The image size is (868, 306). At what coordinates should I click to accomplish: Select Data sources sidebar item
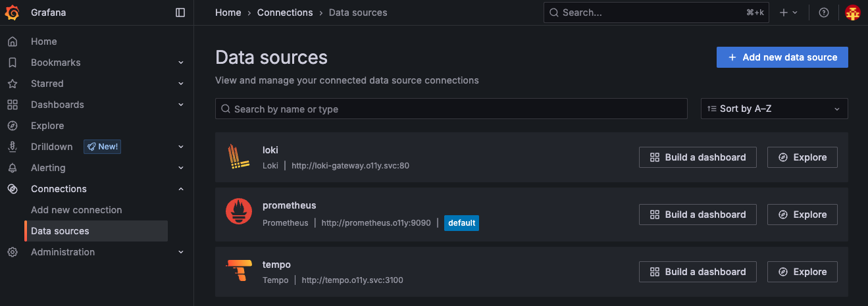click(x=96, y=231)
